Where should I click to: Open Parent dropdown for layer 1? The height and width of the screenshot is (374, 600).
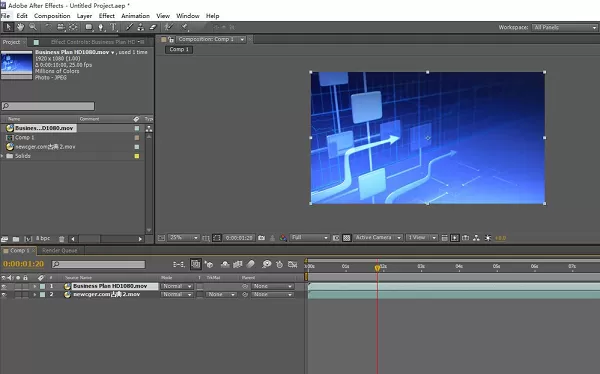point(273,286)
